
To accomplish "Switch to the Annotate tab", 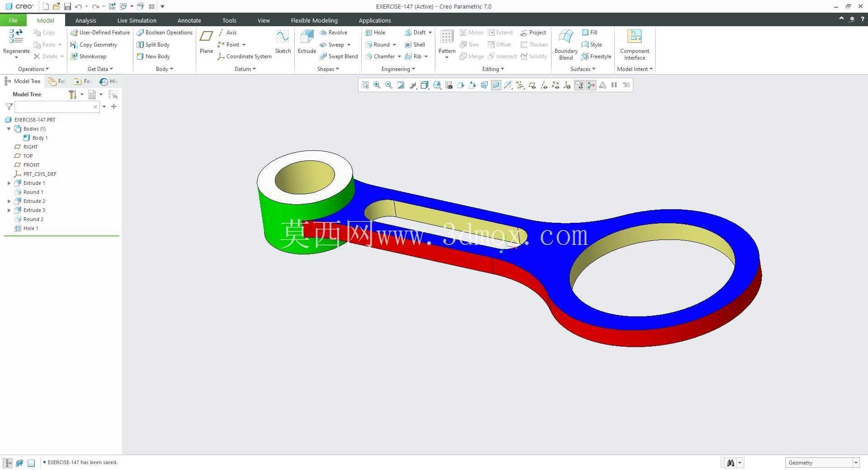I will coord(189,20).
